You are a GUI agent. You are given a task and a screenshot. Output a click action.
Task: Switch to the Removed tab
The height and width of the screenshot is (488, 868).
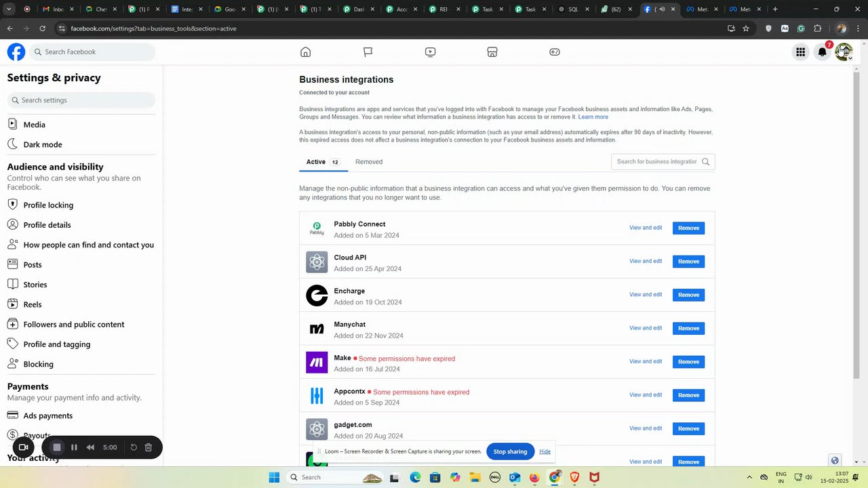(369, 162)
